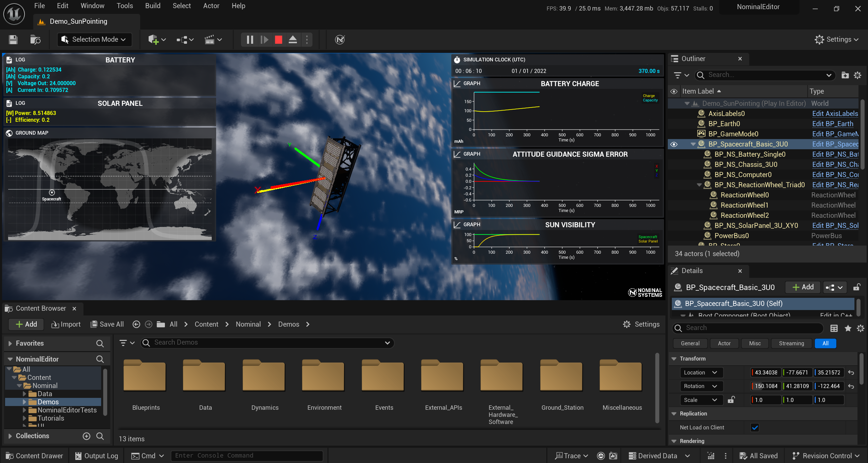Viewport: 868px width, 463px height.
Task: Open the File menu
Action: click(x=39, y=6)
